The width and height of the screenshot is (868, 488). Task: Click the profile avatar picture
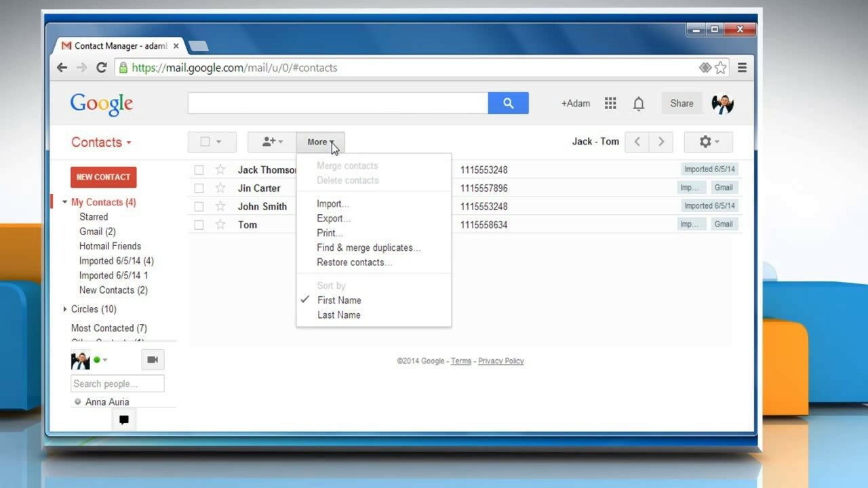tap(722, 103)
